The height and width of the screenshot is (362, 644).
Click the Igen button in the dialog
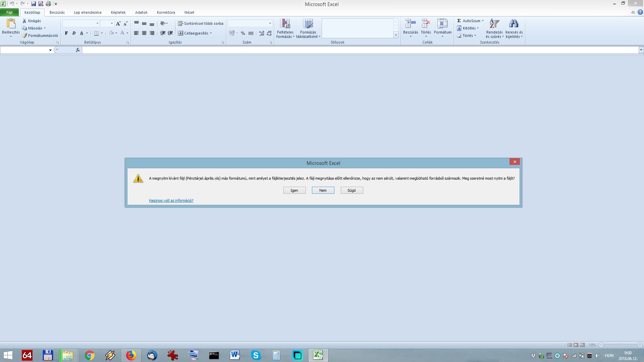point(294,190)
